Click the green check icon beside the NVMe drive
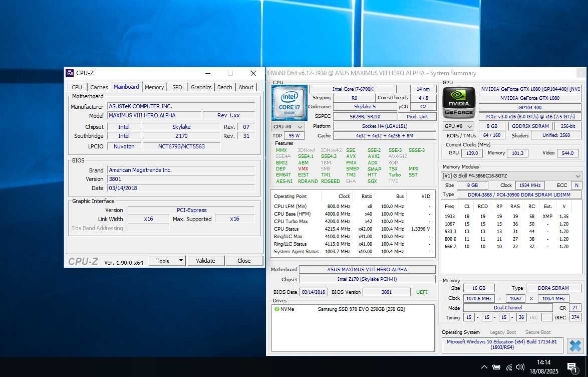Viewport: 588px width, 377px height. [277, 309]
